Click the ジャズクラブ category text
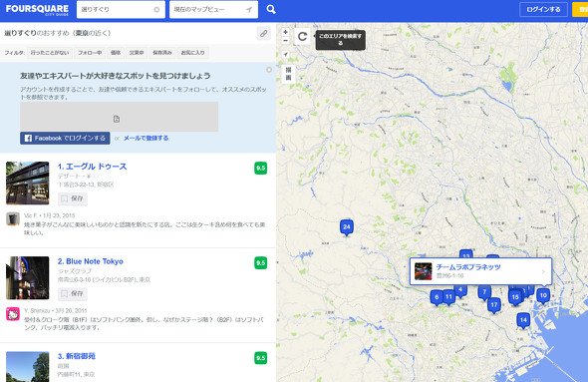 [x=75, y=271]
